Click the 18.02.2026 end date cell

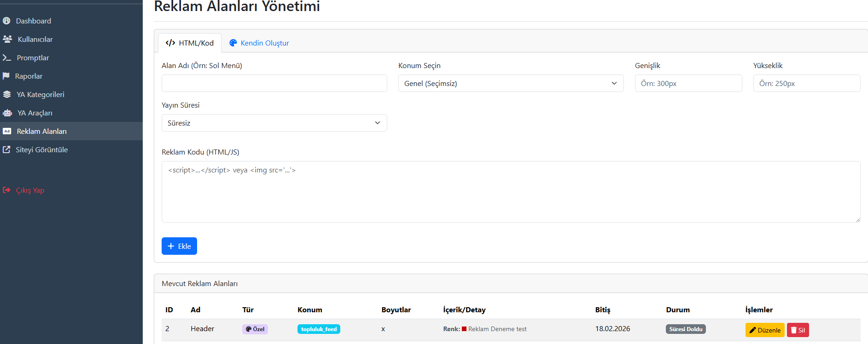pos(612,329)
